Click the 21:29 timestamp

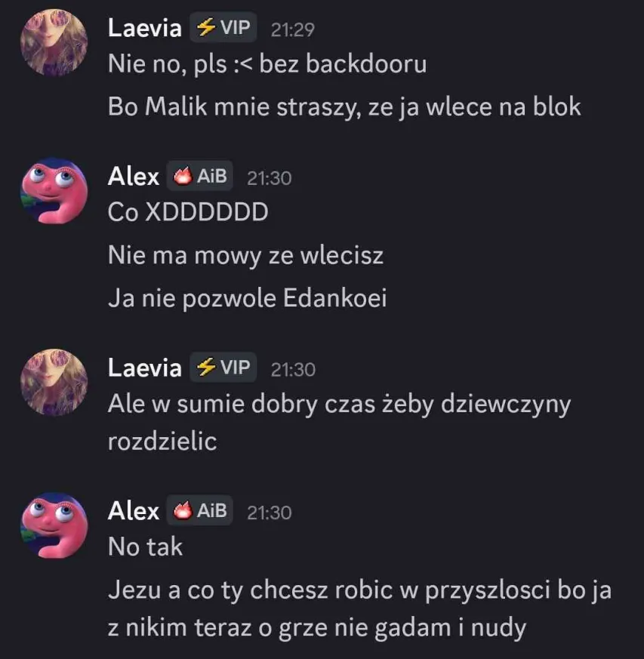293,29
